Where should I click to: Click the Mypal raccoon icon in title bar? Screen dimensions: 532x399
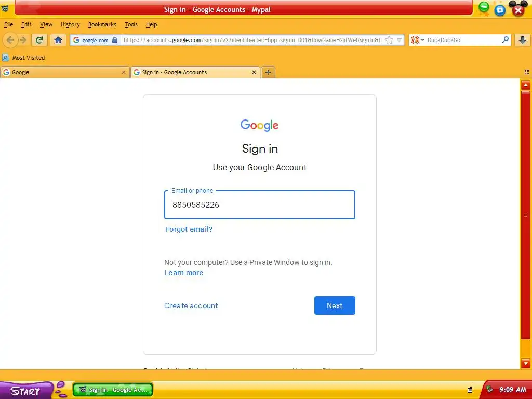click(5, 8)
